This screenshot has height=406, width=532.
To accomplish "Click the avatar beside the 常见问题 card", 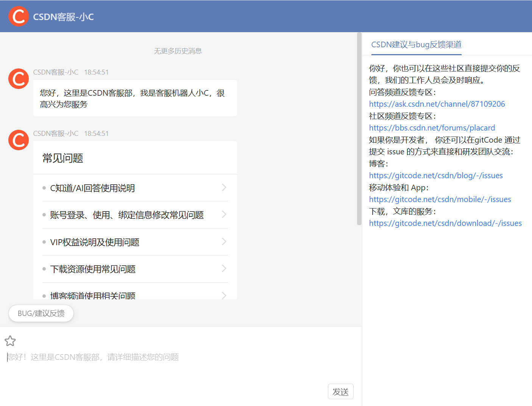I will click(x=19, y=140).
